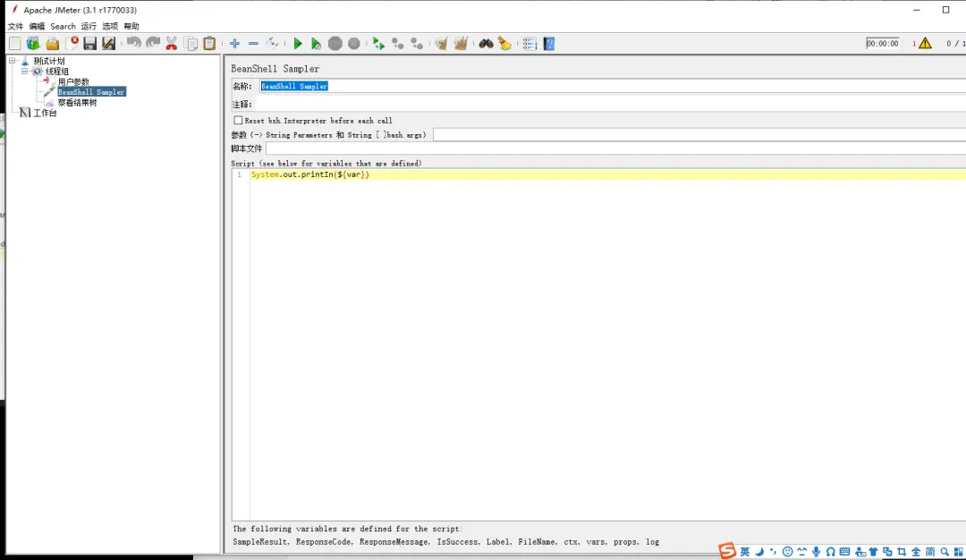Image resolution: width=966 pixels, height=560 pixels.
Task: Click the Open file folder icon
Action: tap(53, 43)
